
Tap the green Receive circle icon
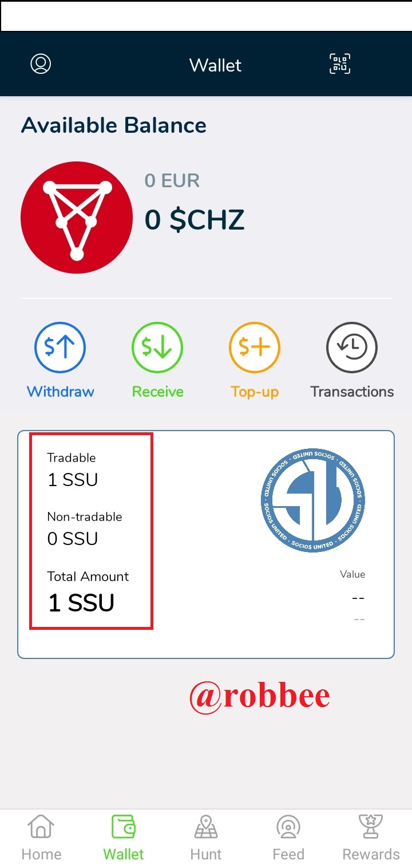[x=157, y=348]
